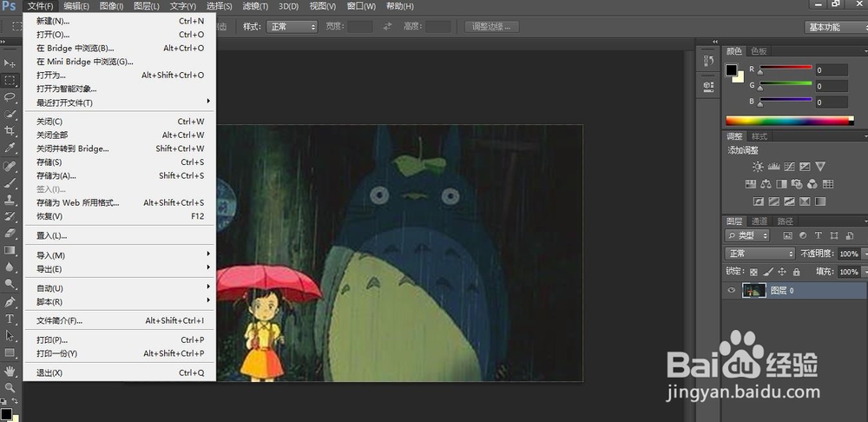
Task: Select the Path Selection tool
Action: (10, 335)
